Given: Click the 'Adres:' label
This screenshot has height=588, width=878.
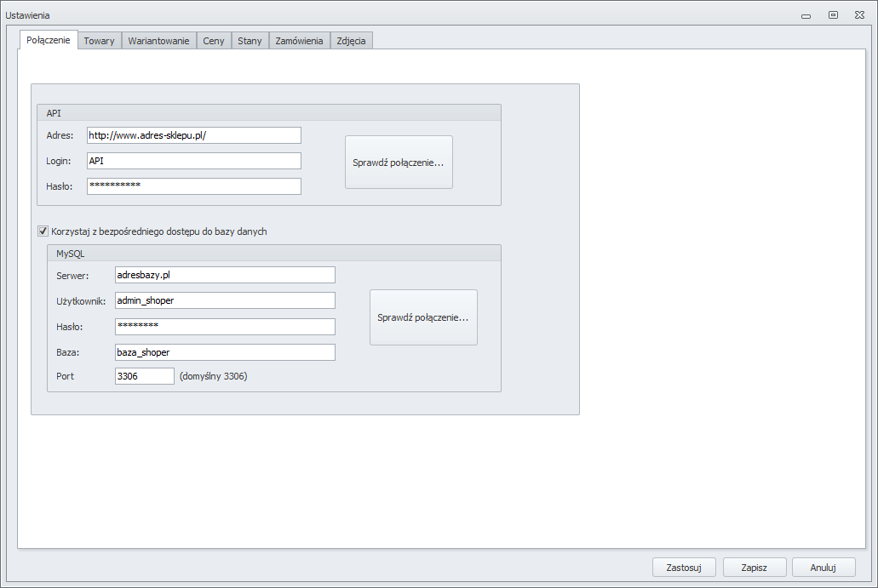Looking at the screenshot, I should click(60, 135).
